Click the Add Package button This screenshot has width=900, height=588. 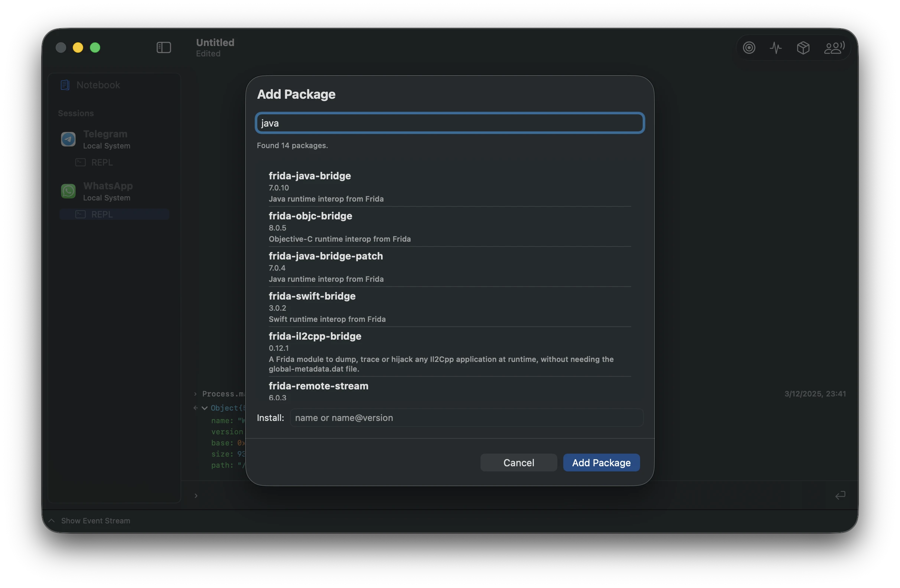(601, 463)
